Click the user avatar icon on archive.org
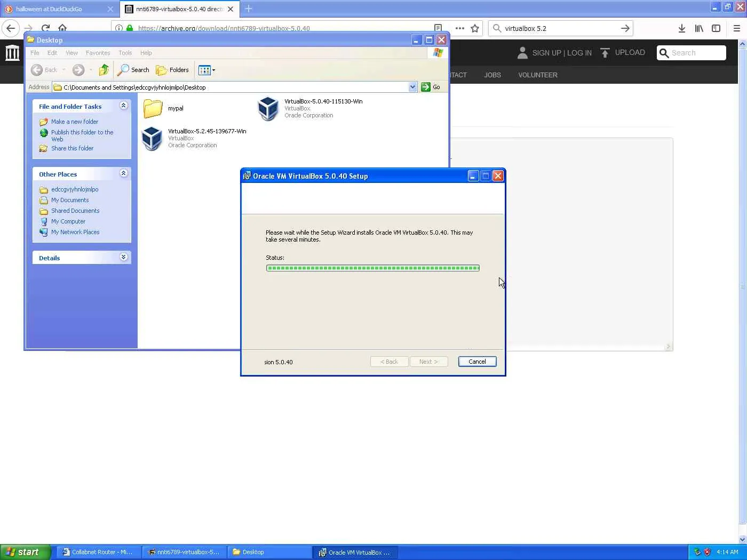This screenshot has height=560, width=747. click(x=522, y=52)
